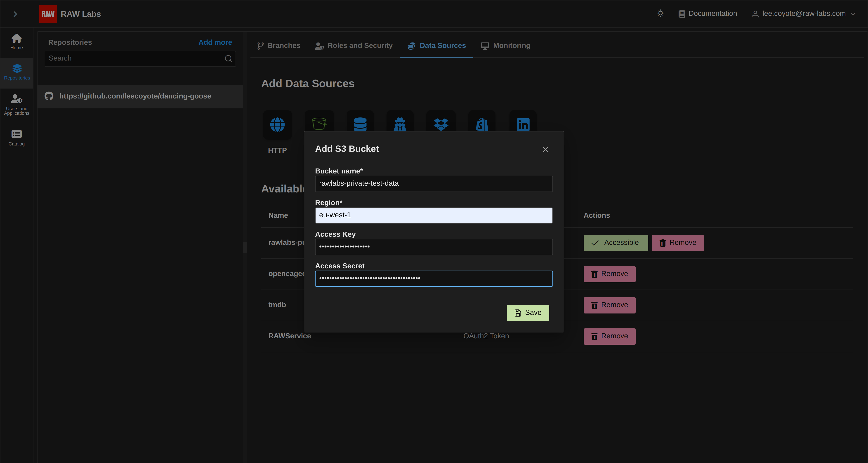
Task: Add a LinkedIn data source
Action: point(523,121)
